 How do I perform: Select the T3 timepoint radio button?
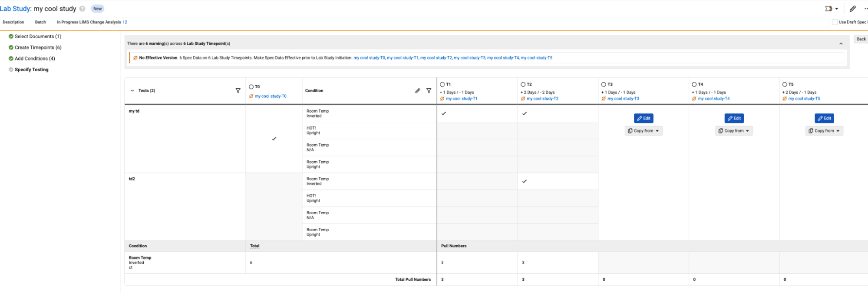pos(604,84)
